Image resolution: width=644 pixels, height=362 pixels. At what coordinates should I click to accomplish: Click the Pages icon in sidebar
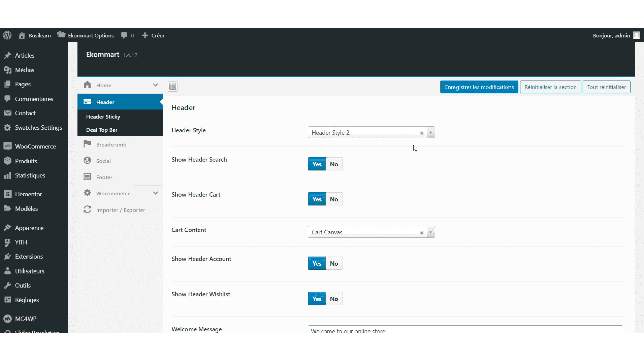coord(8,84)
